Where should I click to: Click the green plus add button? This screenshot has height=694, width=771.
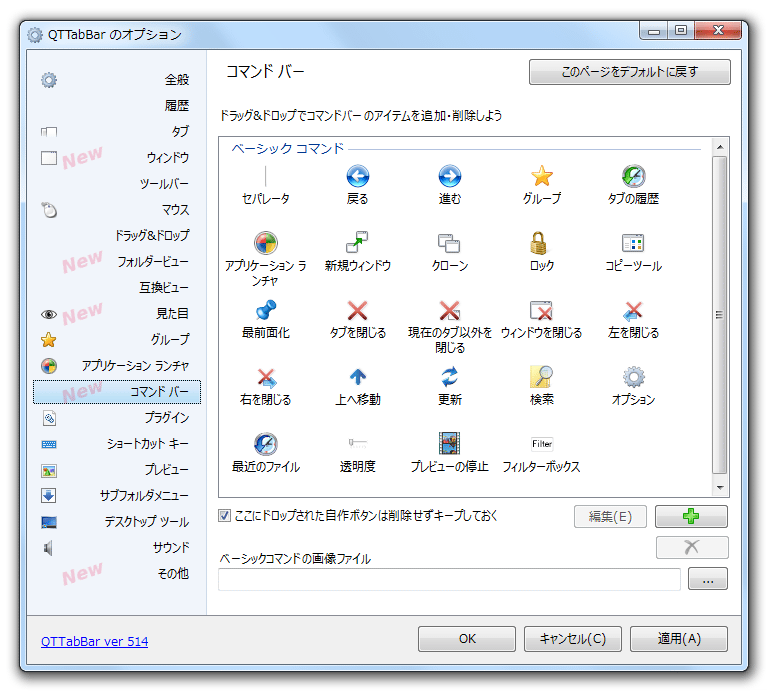point(691,516)
